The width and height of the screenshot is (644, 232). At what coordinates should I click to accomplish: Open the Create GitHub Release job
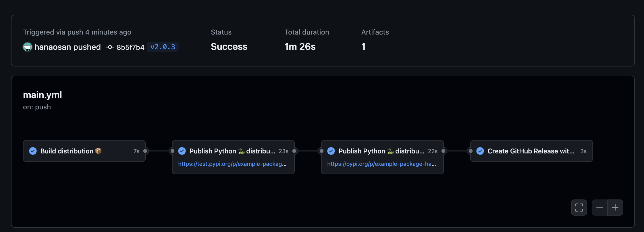point(531,151)
